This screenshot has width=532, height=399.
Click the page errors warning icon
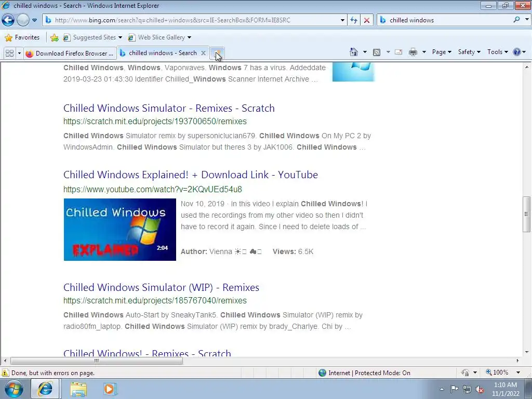click(x=5, y=373)
